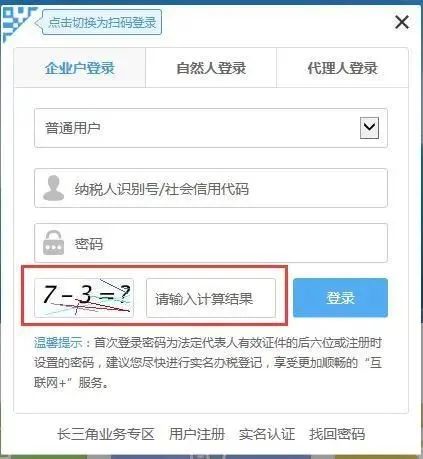Expand the 普通用户 dropdown arrow
Screen dimensions: 423x459
click(x=369, y=128)
